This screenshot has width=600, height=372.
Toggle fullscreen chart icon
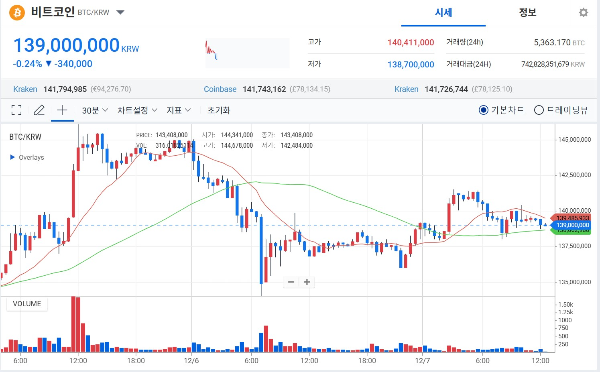coord(16,110)
